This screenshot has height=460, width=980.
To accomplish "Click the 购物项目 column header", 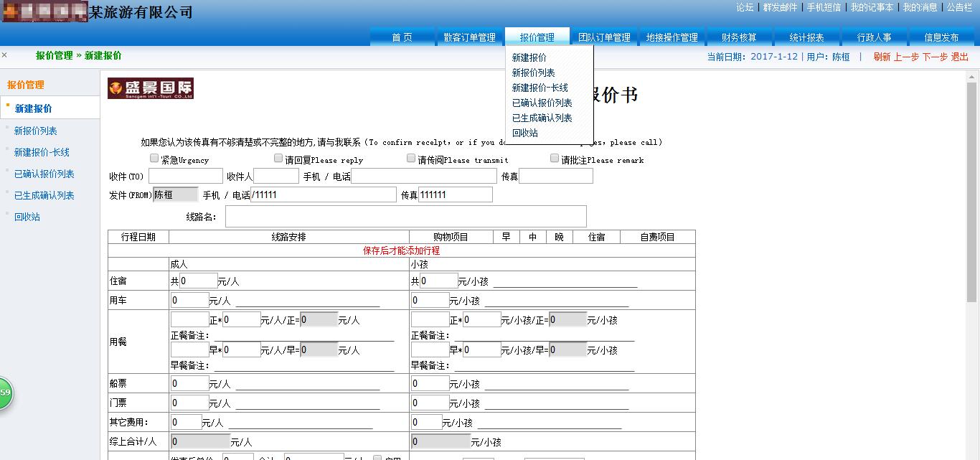I will point(451,237).
